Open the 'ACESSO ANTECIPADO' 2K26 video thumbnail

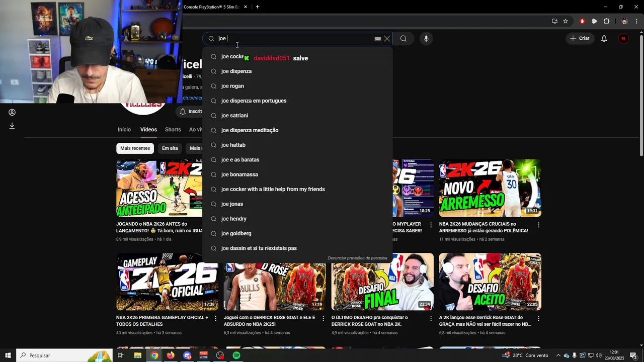click(159, 188)
